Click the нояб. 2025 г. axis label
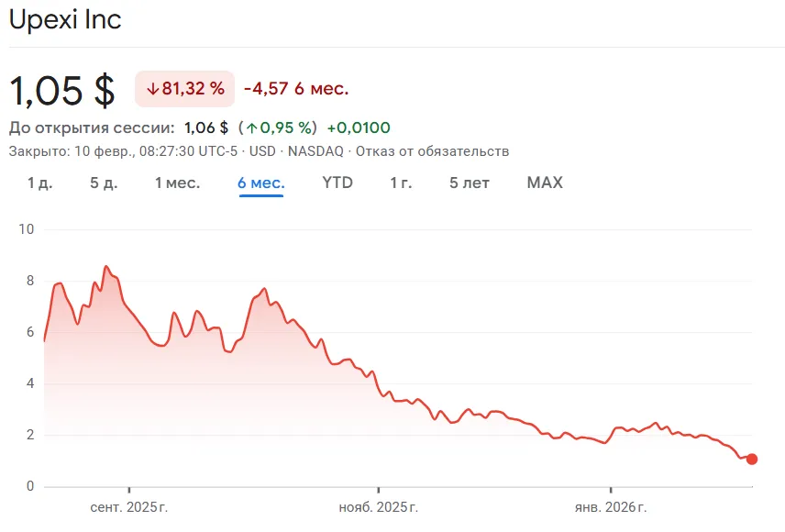Screen dimensions: 785x532 coord(378,507)
